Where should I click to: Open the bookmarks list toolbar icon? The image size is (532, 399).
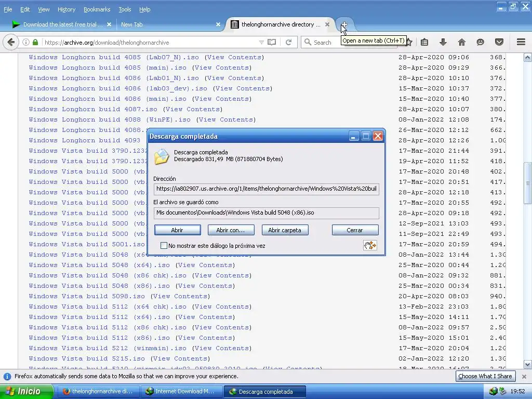pos(424,42)
